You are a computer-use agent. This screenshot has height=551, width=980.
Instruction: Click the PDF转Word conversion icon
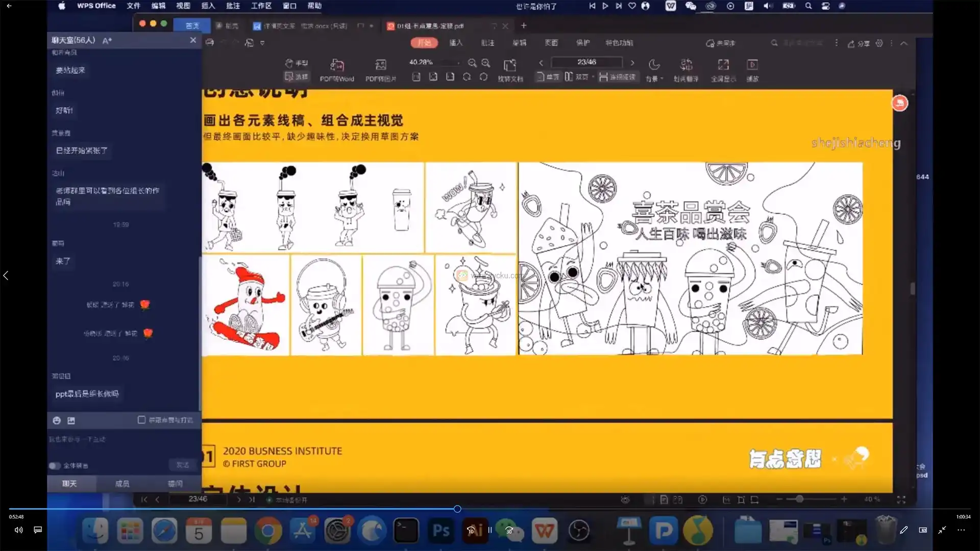tap(336, 70)
